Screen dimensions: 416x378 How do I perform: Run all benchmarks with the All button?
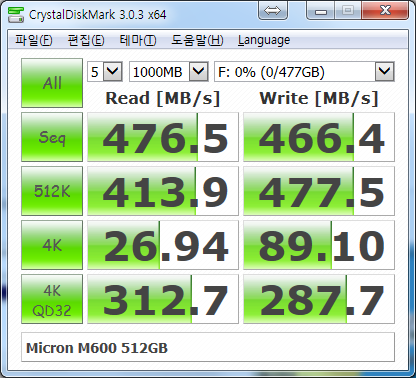[x=52, y=83]
